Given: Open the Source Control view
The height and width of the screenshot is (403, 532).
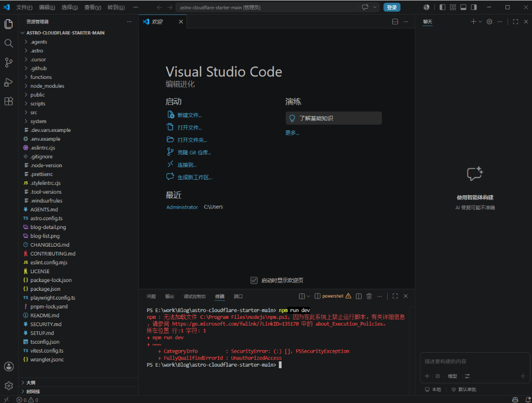Looking at the screenshot, I should coord(8,62).
